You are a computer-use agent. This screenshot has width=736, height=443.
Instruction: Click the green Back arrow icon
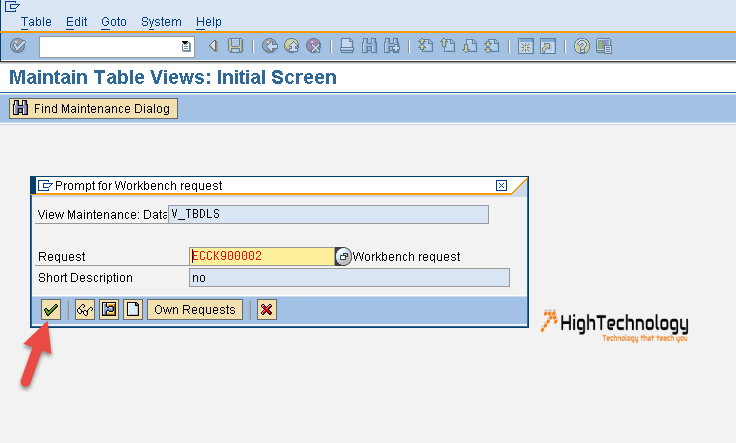pyautogui.click(x=270, y=46)
